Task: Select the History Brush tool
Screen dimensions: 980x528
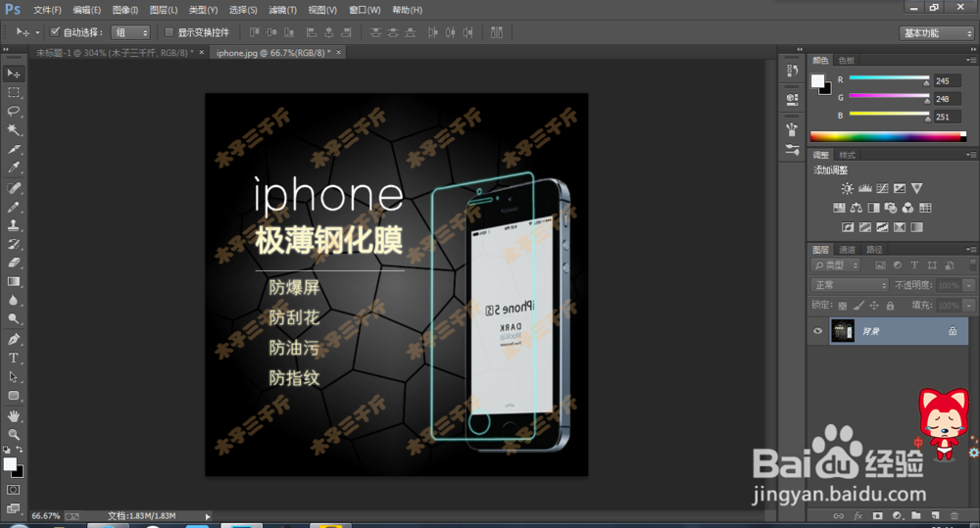Action: point(13,244)
